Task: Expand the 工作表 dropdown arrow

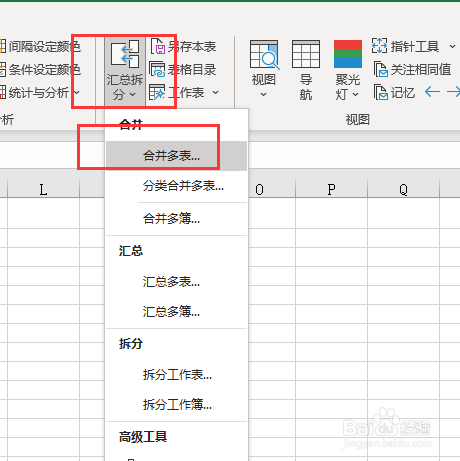Action: (215, 92)
